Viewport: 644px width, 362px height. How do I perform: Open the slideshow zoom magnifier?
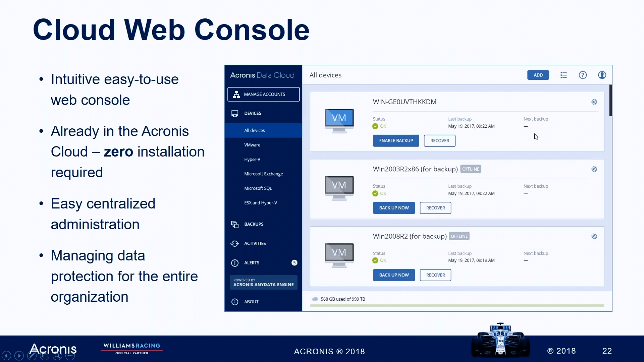[x=57, y=356]
